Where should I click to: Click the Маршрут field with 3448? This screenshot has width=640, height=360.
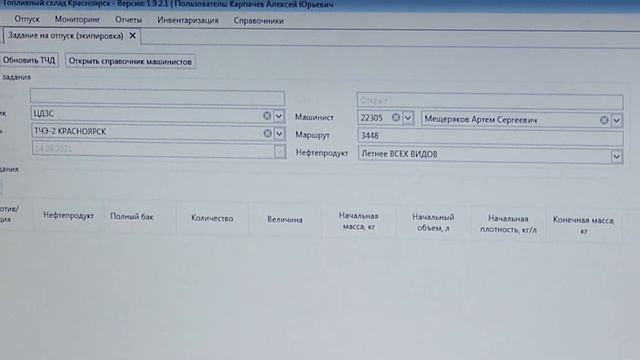[x=490, y=136]
